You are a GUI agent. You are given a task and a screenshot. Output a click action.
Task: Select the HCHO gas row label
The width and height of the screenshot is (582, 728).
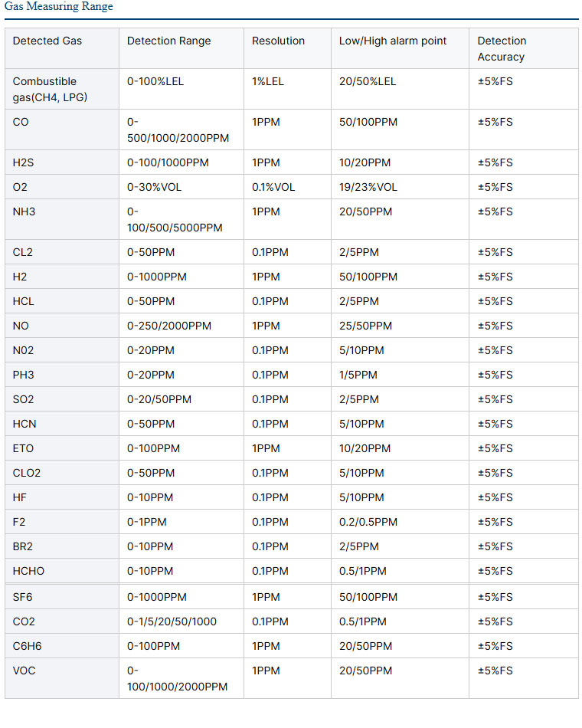[28, 571]
